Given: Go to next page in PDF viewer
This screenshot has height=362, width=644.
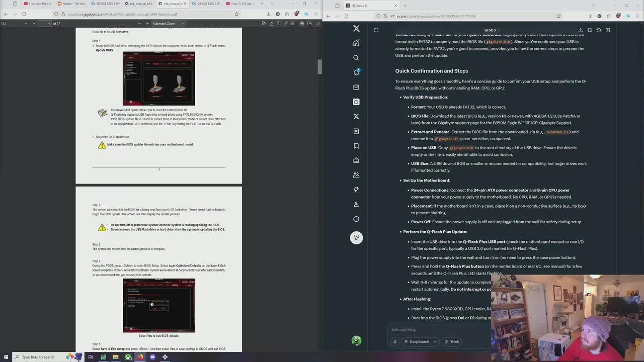Looking at the screenshot, I should [34, 23].
